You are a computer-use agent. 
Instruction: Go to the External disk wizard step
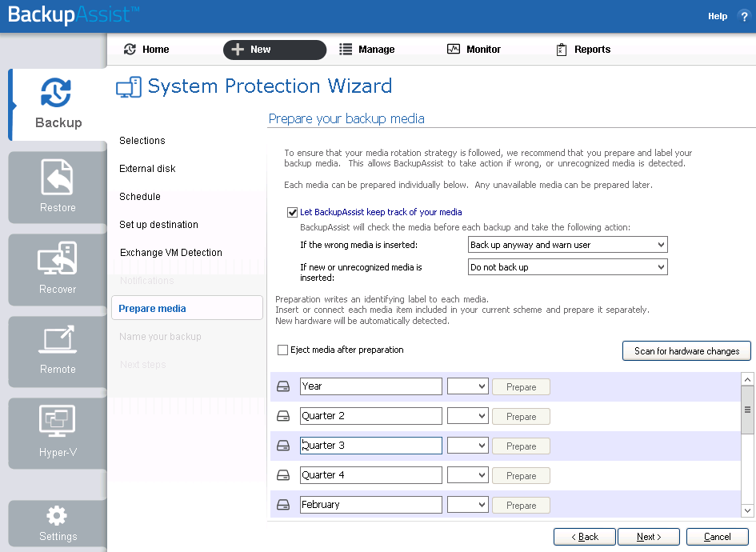coord(147,169)
